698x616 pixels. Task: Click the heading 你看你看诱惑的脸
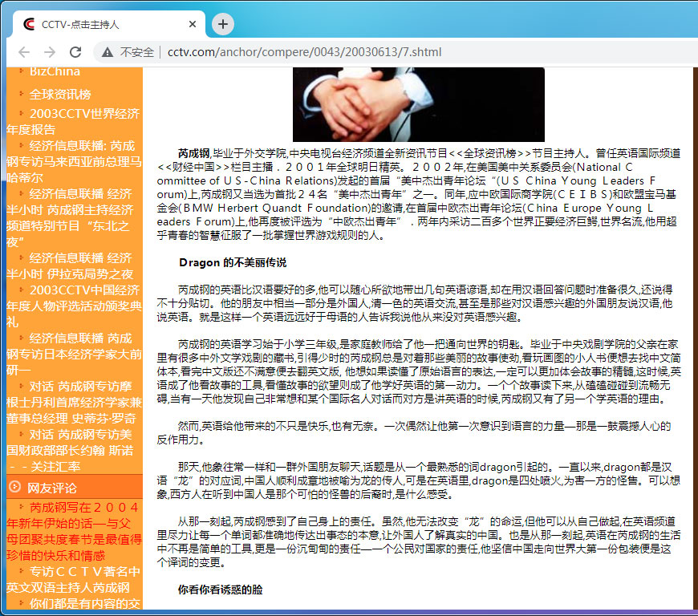coord(221,590)
